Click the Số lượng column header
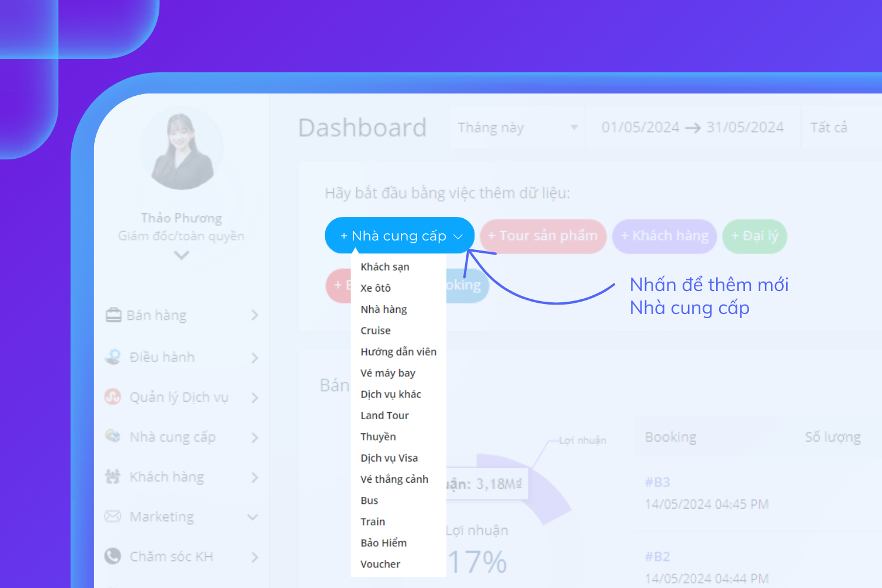The image size is (882, 588). (x=833, y=437)
